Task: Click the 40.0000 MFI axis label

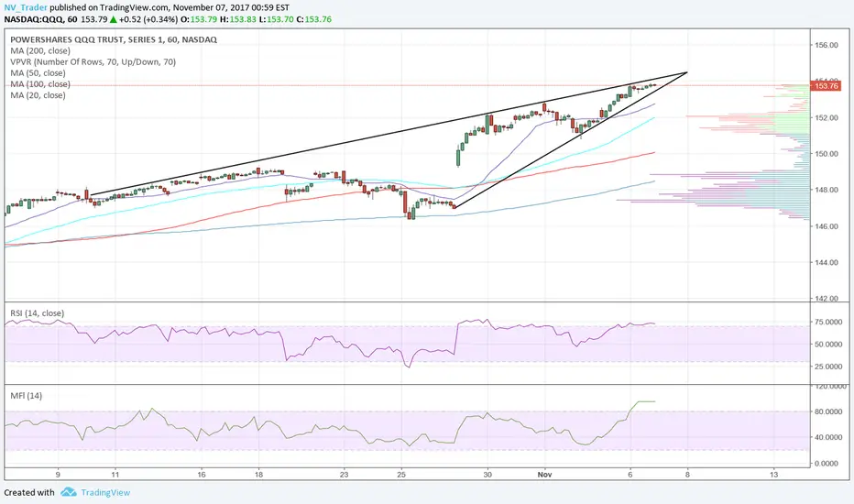Action: [828, 437]
